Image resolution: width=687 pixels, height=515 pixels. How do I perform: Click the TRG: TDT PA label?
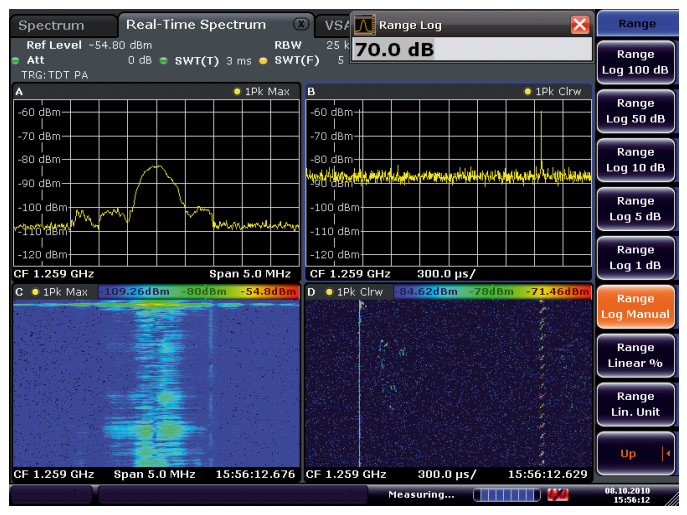tap(55, 75)
